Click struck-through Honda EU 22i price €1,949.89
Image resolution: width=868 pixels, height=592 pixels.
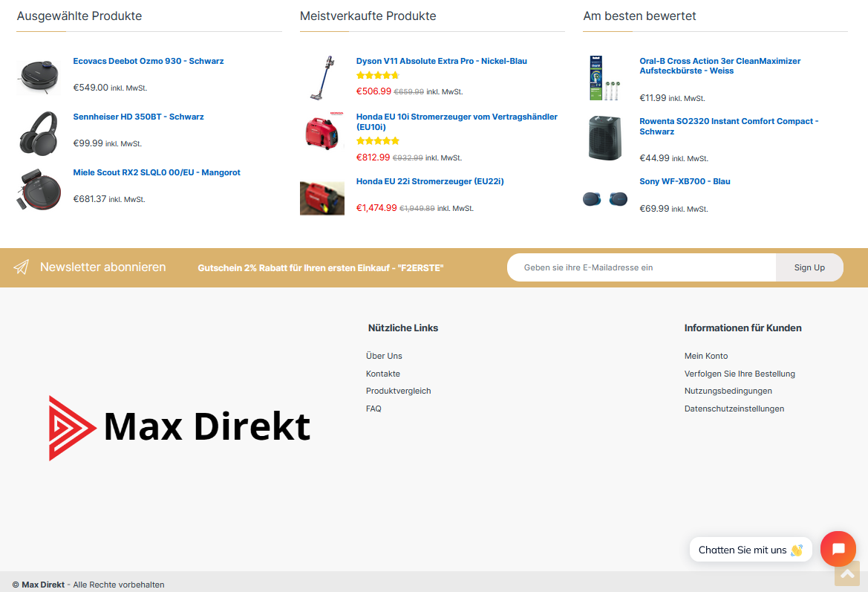[x=417, y=209]
